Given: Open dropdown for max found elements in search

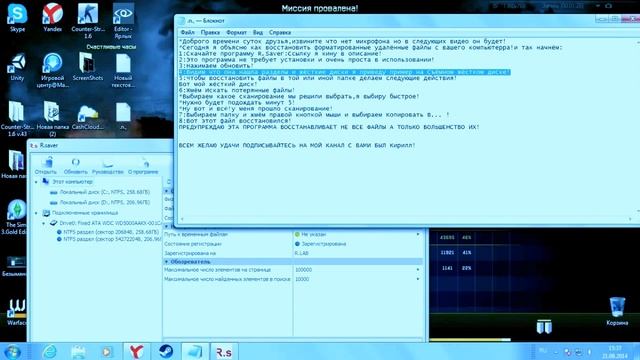Looking at the screenshot, I should (418, 279).
